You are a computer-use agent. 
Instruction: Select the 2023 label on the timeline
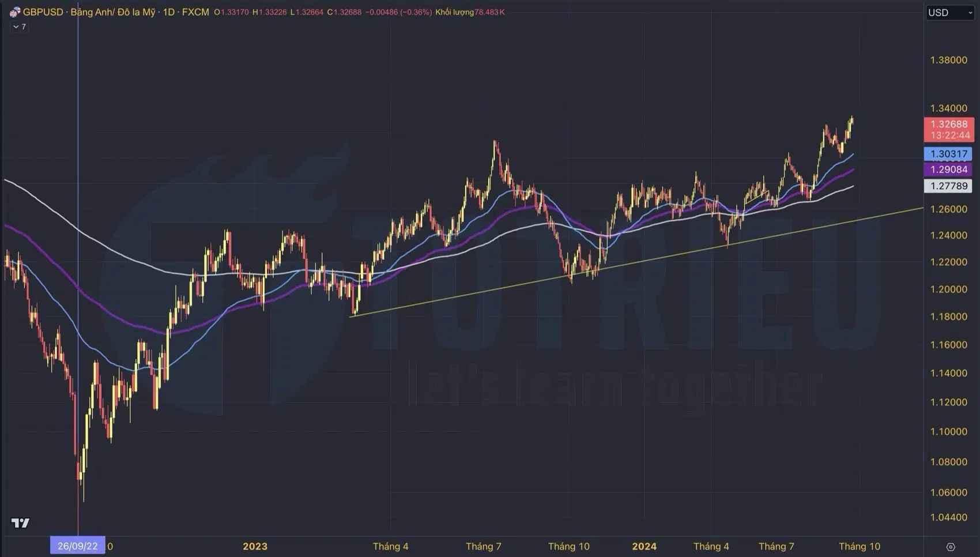pos(255,546)
